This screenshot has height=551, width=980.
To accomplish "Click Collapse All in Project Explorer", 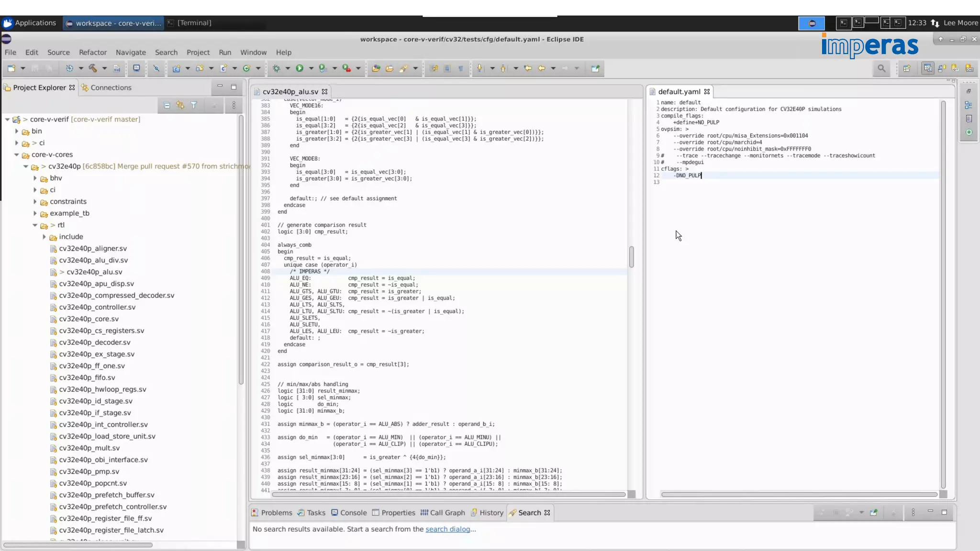I will 167,105.
